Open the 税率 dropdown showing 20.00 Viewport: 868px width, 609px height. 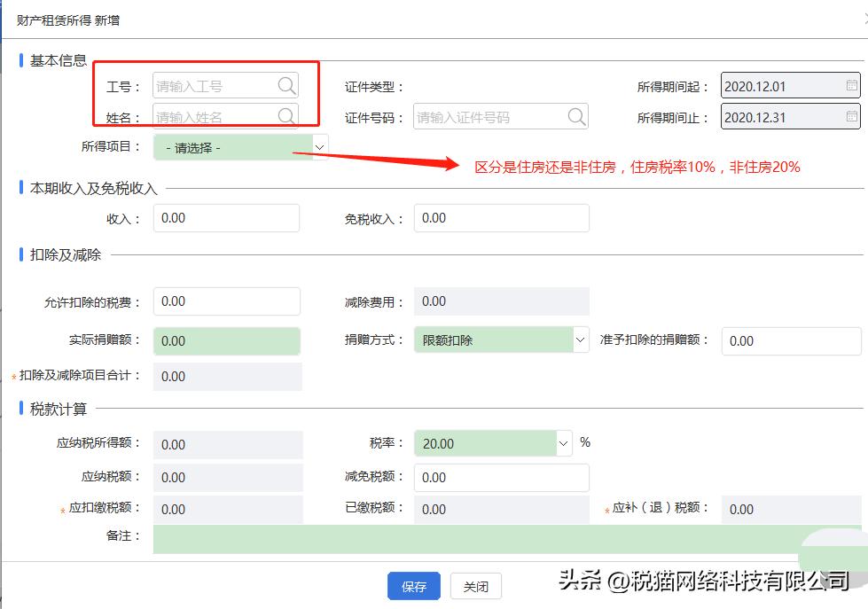562,443
